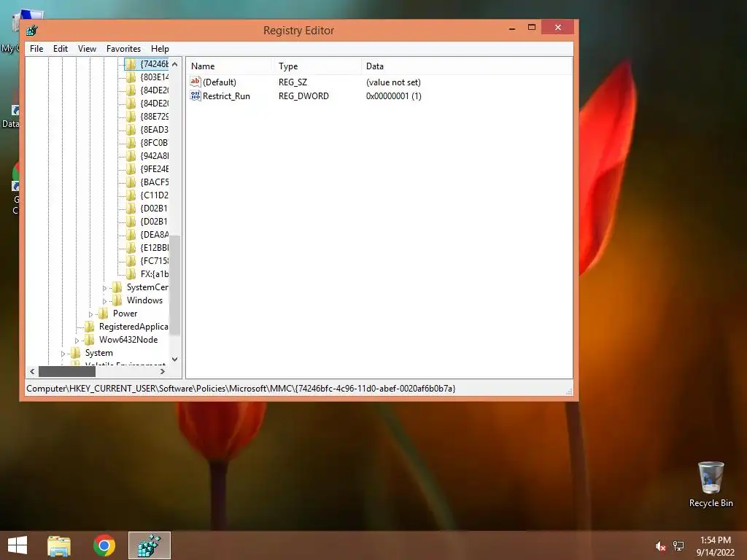Click the REG_DWORD type cell

tap(303, 96)
